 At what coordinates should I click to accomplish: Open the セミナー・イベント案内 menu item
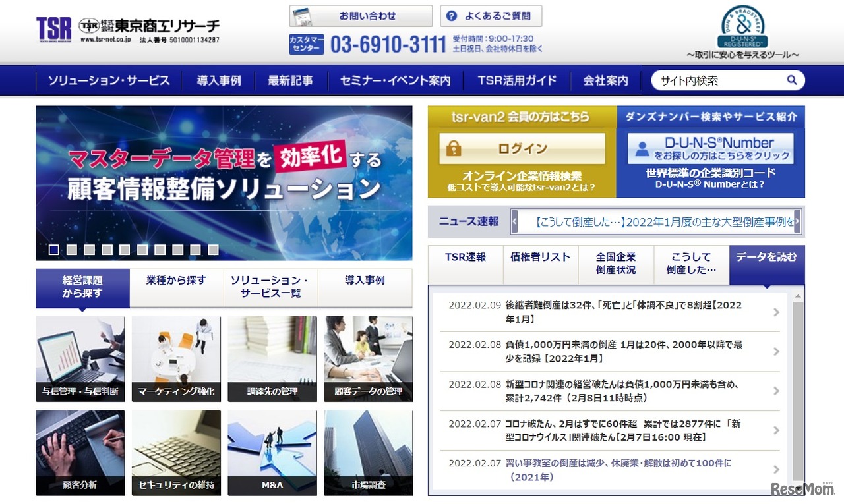pos(395,80)
